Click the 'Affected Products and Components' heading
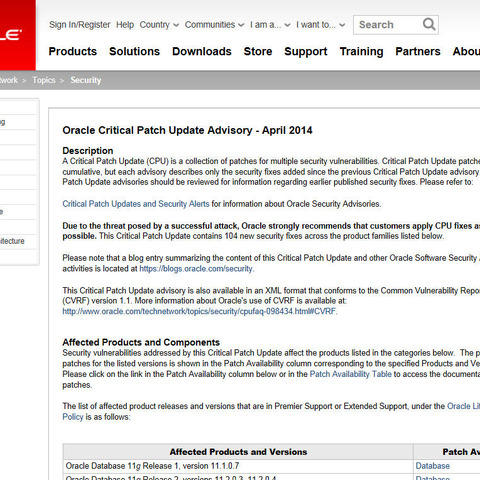Screen dimensions: 480x480 [x=141, y=342]
